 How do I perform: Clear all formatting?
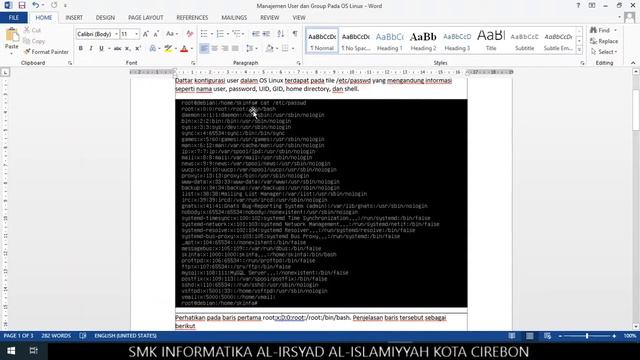click(190, 34)
